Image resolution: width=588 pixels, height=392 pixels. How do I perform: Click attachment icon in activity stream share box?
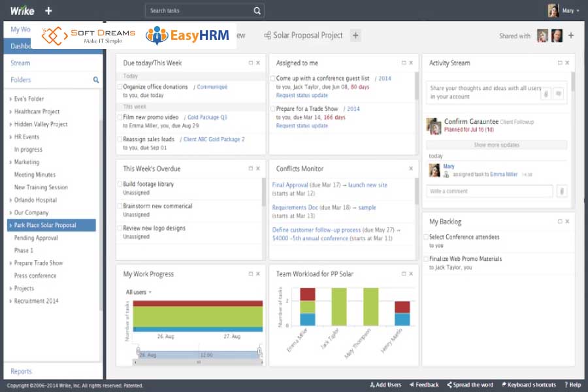546,94
